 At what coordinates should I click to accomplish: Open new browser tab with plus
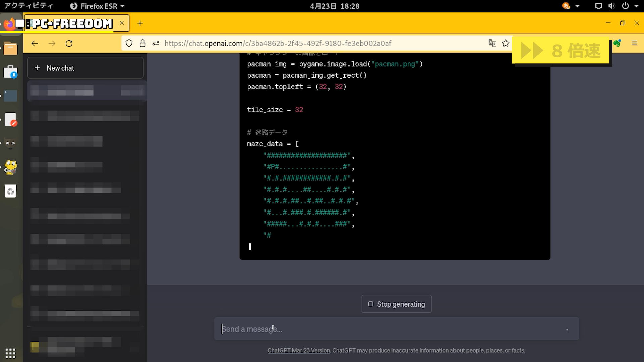pyautogui.click(x=140, y=23)
